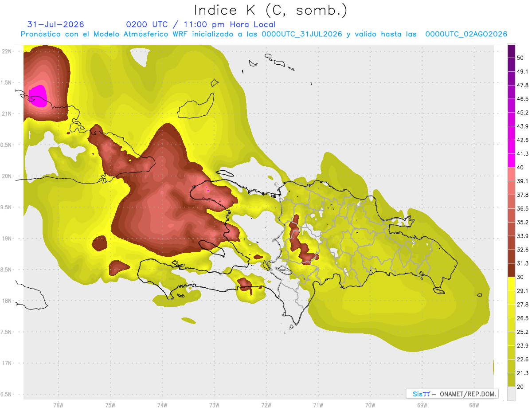Click the colorbar label "22.6"
The height and width of the screenshot is (411, 532).
tap(523, 360)
